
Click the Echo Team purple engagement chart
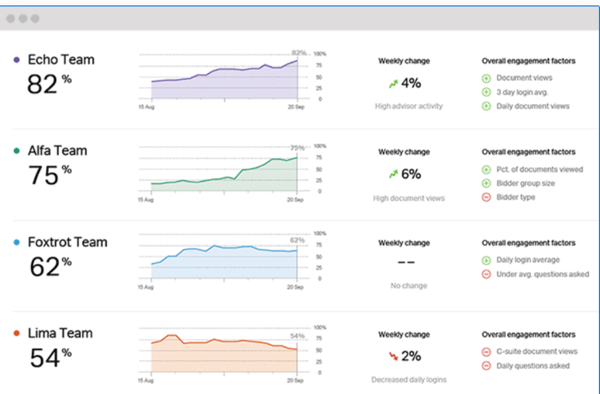tap(224, 78)
